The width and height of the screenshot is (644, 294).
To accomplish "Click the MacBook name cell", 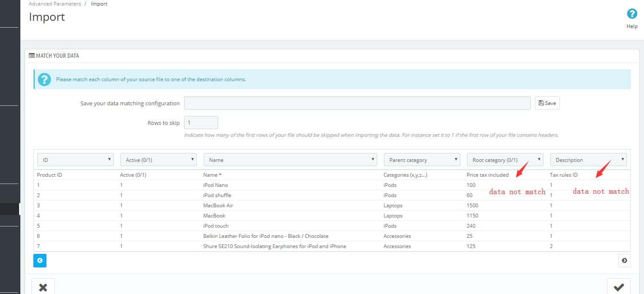I will pyautogui.click(x=214, y=216).
